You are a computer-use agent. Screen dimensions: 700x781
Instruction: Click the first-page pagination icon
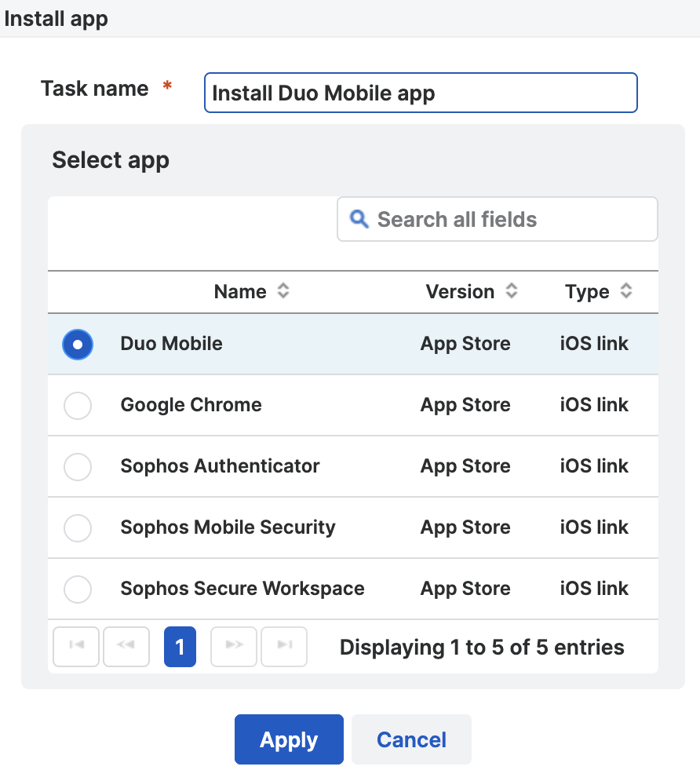coord(75,647)
